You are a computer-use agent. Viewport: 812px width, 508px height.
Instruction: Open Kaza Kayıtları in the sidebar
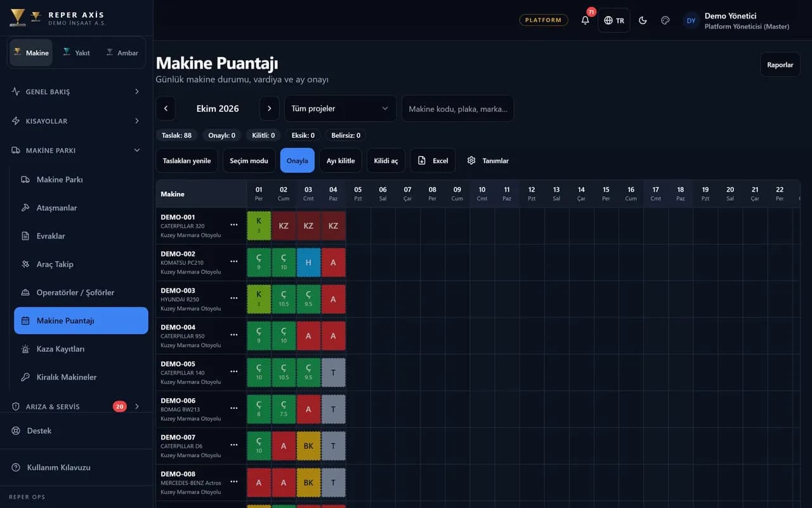click(x=81, y=349)
